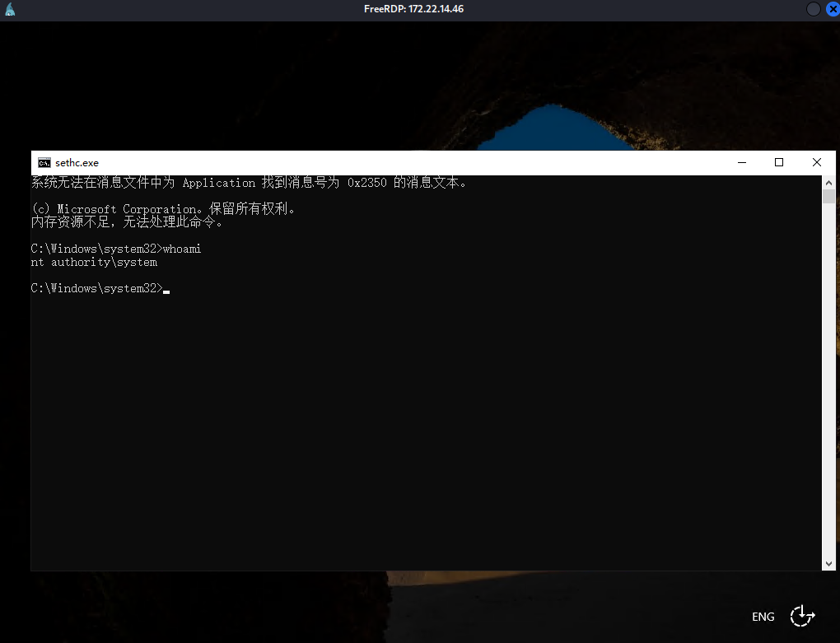The height and width of the screenshot is (643, 840).
Task: Minimize the sethc.exe console window
Action: pos(740,163)
